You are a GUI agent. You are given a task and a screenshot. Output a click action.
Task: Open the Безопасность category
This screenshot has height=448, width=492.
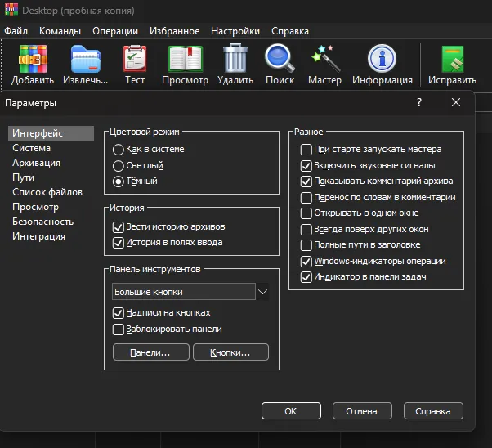click(43, 222)
